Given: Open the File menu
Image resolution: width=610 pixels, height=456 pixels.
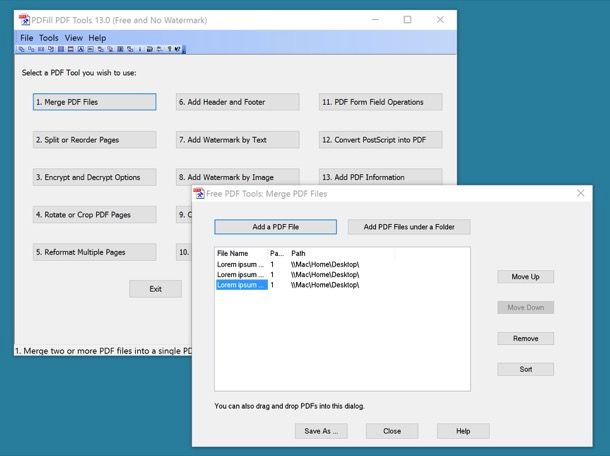Looking at the screenshot, I should point(26,38).
